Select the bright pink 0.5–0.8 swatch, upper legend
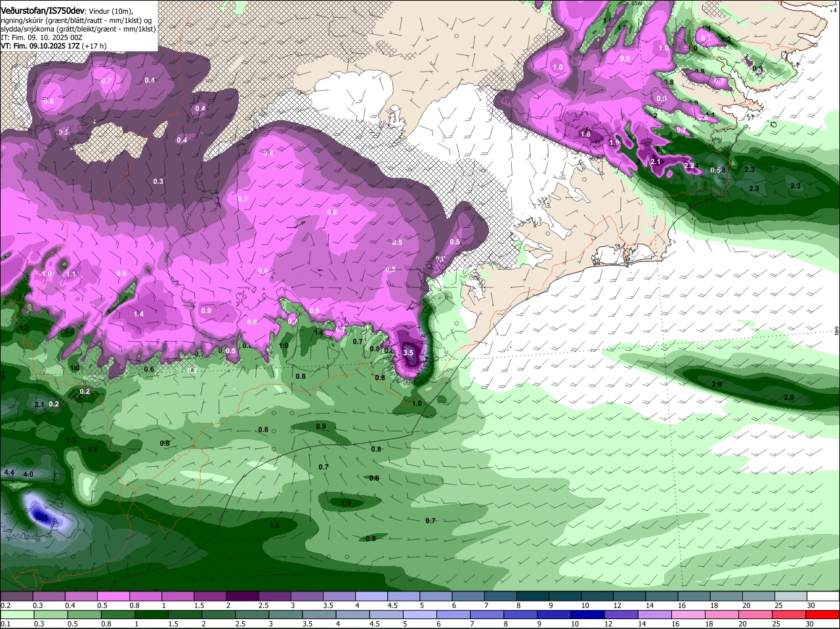The height and width of the screenshot is (629, 840). pos(113,596)
